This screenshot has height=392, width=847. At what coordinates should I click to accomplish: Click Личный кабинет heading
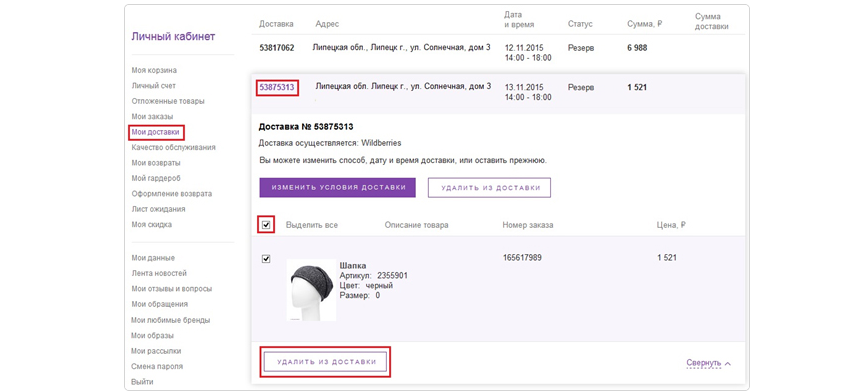pos(173,36)
